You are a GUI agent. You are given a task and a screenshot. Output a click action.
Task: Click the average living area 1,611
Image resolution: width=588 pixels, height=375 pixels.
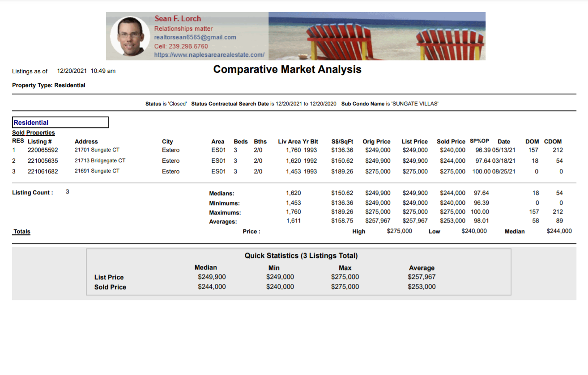[294, 221]
